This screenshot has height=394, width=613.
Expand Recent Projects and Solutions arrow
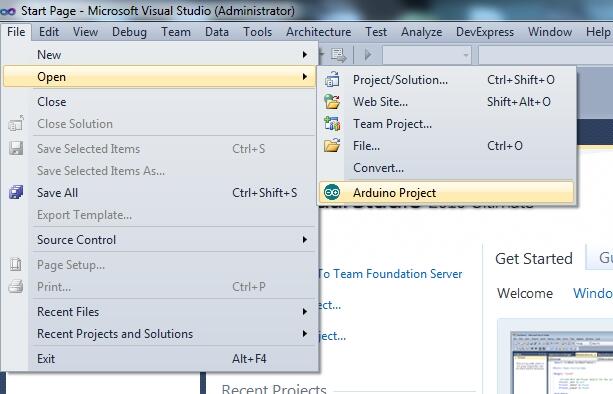point(305,333)
